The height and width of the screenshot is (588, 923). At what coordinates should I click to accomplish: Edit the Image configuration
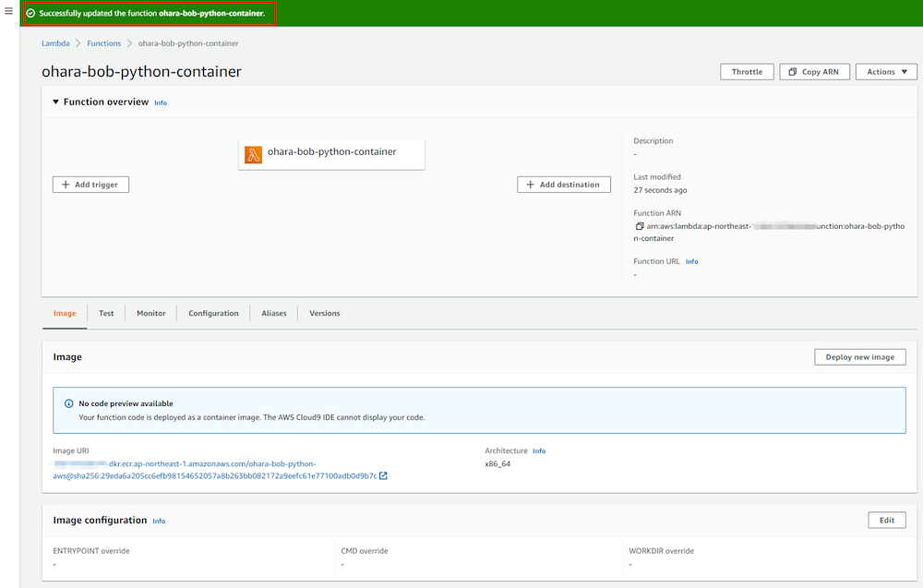point(886,521)
